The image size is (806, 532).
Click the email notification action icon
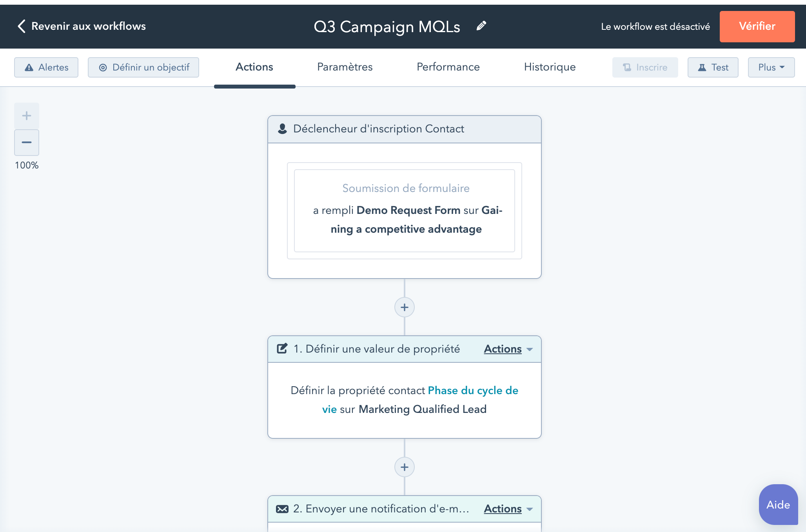[283, 509]
